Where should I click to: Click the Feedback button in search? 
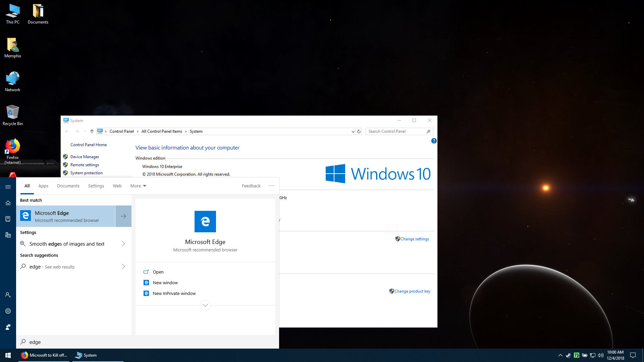click(251, 186)
